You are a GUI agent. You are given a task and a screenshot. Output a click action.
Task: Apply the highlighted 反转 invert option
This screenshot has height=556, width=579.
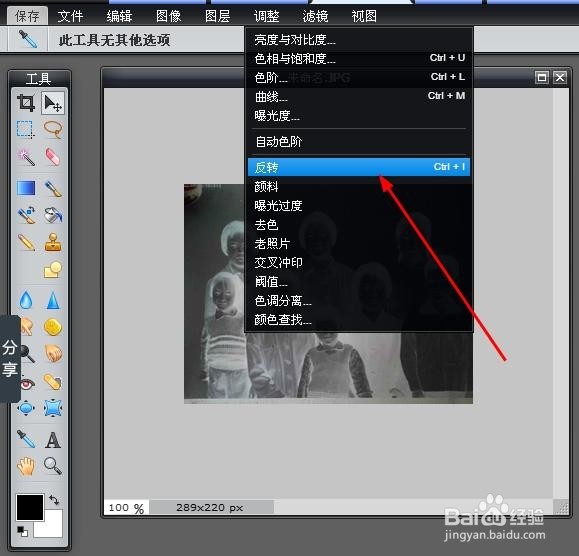point(359,167)
